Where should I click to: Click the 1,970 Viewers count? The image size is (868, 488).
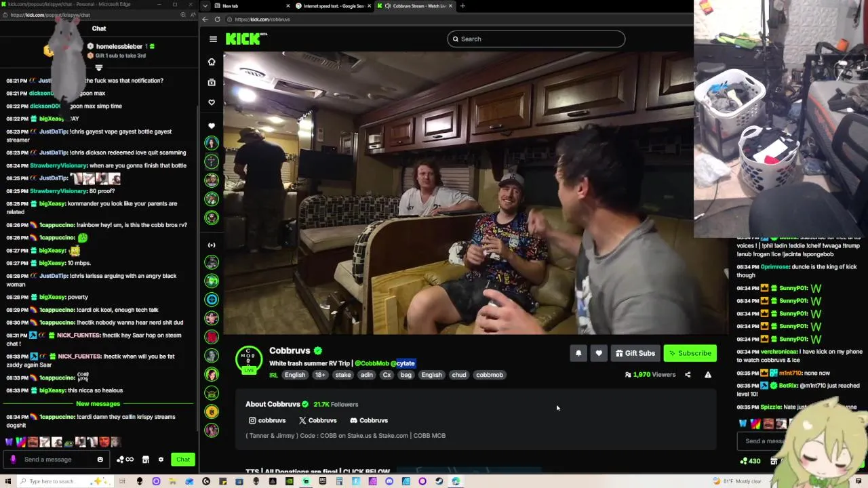[x=650, y=375]
